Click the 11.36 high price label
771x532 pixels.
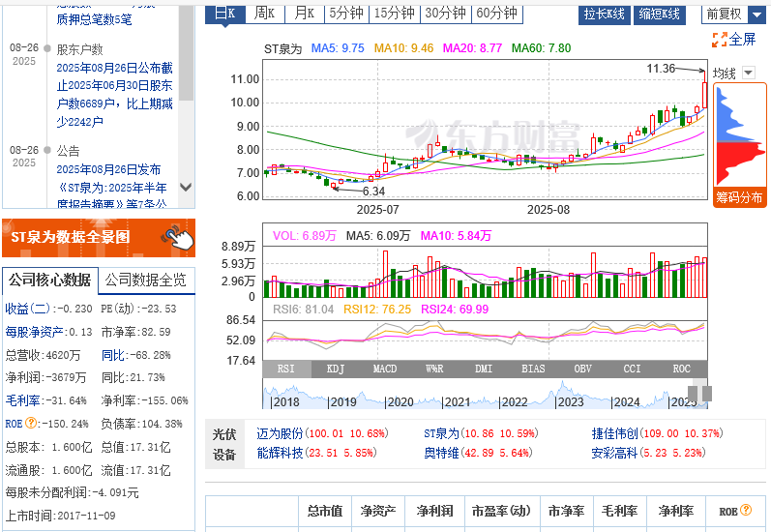(661, 69)
